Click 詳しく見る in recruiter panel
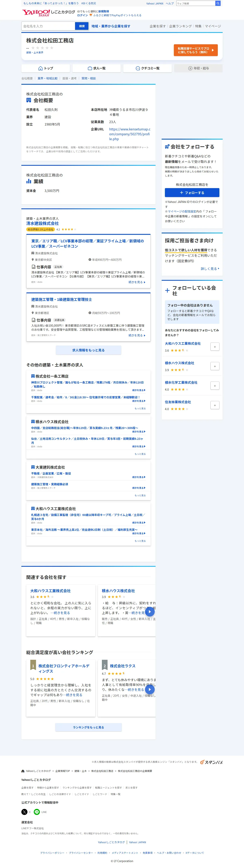Viewport: 244px width, 868px height. (x=210, y=269)
